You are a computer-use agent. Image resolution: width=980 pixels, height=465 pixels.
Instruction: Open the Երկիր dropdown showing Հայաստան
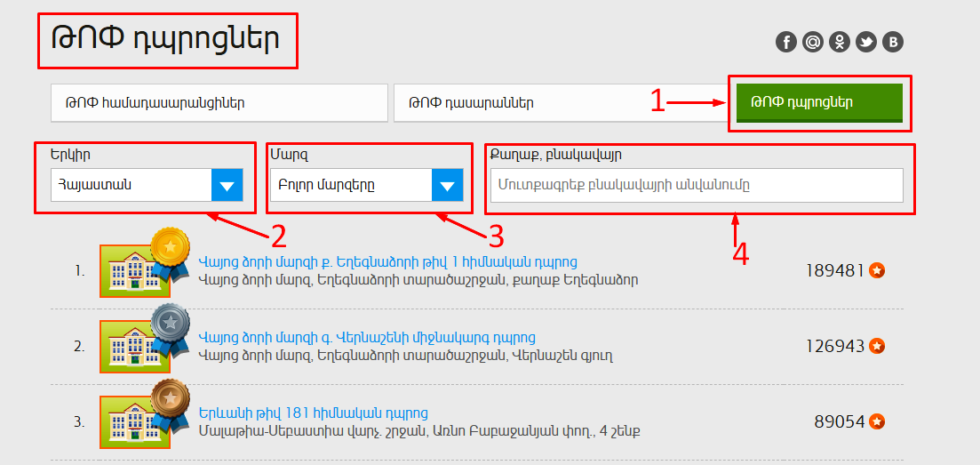[147, 185]
